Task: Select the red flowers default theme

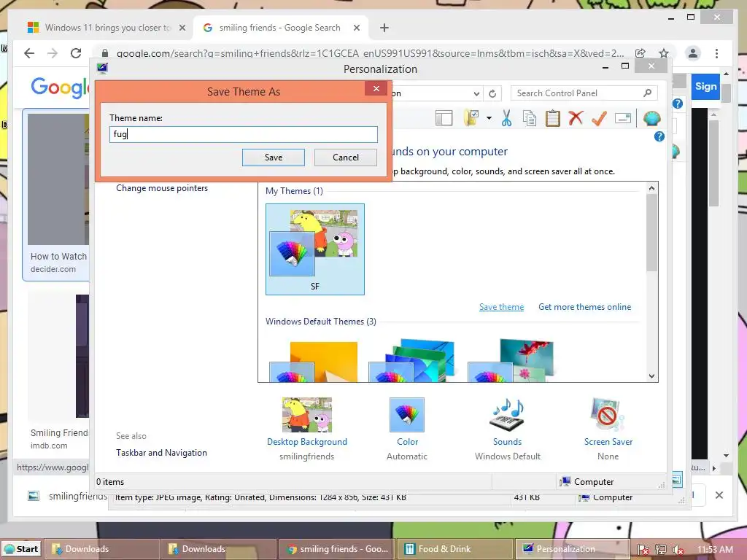Action: point(511,360)
